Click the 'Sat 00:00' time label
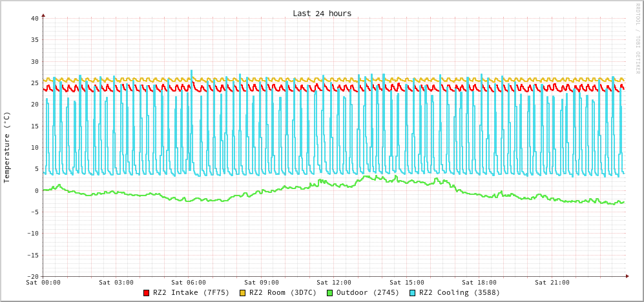 [43, 282]
